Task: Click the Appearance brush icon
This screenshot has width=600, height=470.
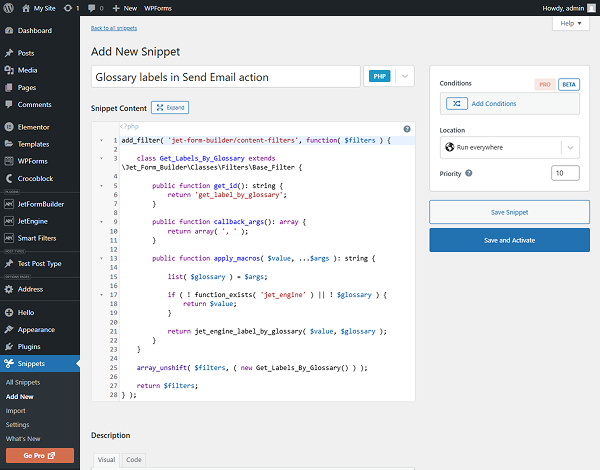Action: pos(9,330)
